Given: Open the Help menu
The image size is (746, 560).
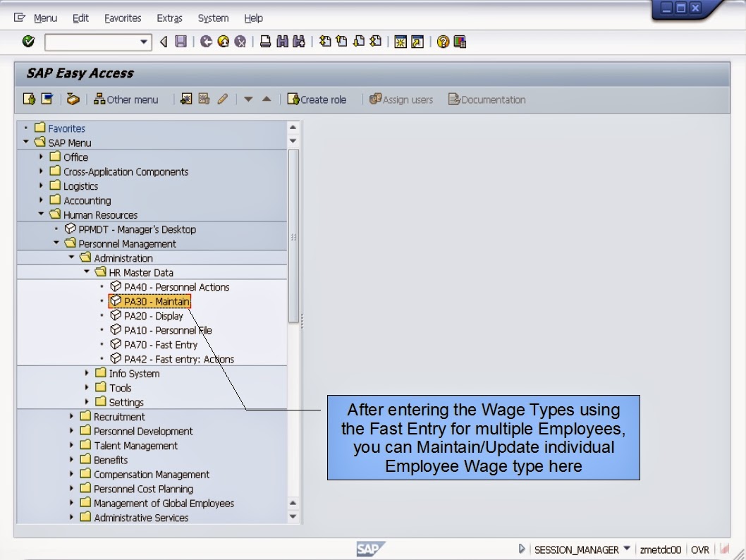Looking at the screenshot, I should tap(253, 18).
